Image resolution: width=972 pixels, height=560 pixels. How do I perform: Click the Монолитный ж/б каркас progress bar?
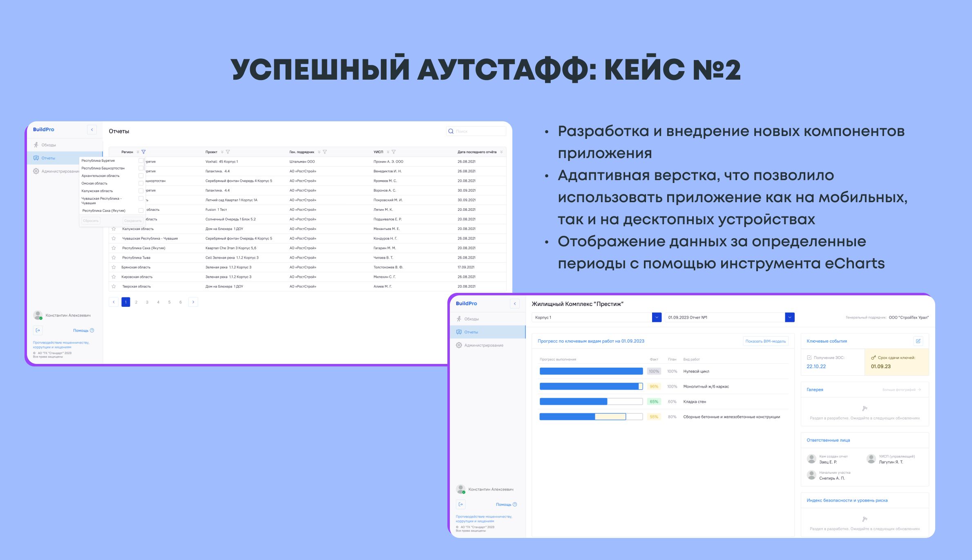[x=591, y=386]
